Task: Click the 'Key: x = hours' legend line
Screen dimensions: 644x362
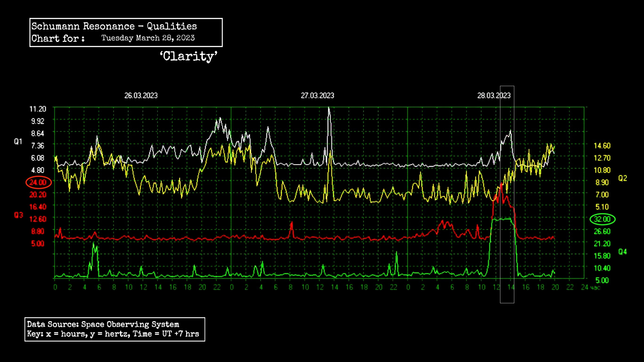Action: 113,334
